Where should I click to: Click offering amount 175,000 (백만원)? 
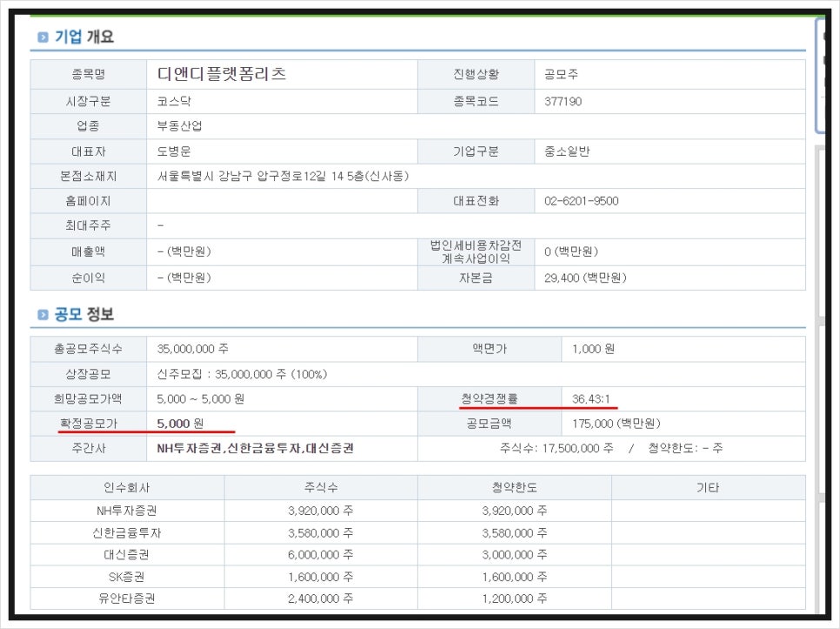(x=616, y=424)
